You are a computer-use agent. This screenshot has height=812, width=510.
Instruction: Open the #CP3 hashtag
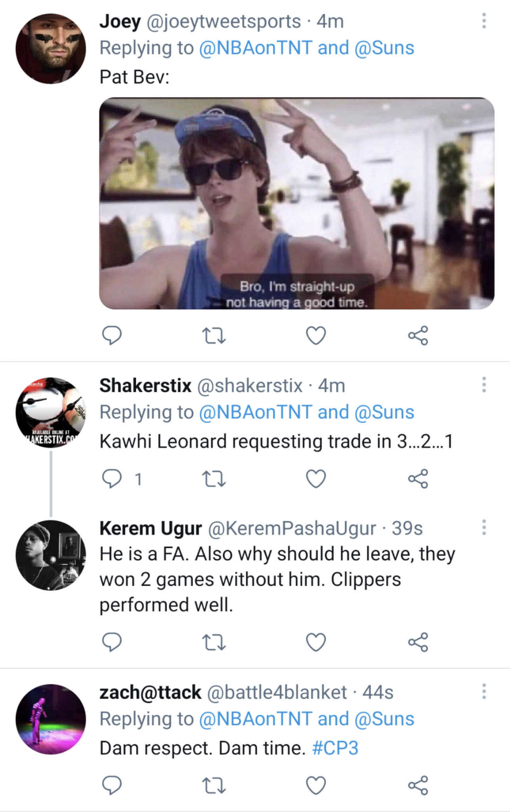pyautogui.click(x=335, y=748)
